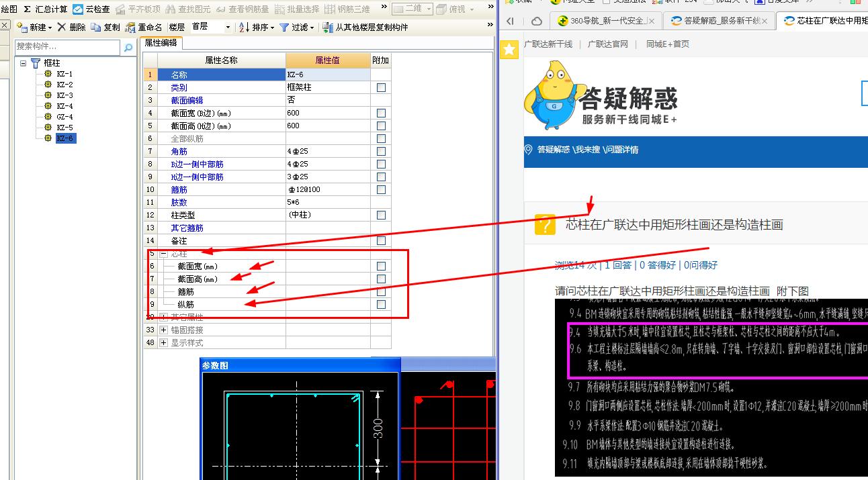Toggle 附加 checkbox for 备注 row
The width and height of the screenshot is (868, 480).
pos(381,240)
